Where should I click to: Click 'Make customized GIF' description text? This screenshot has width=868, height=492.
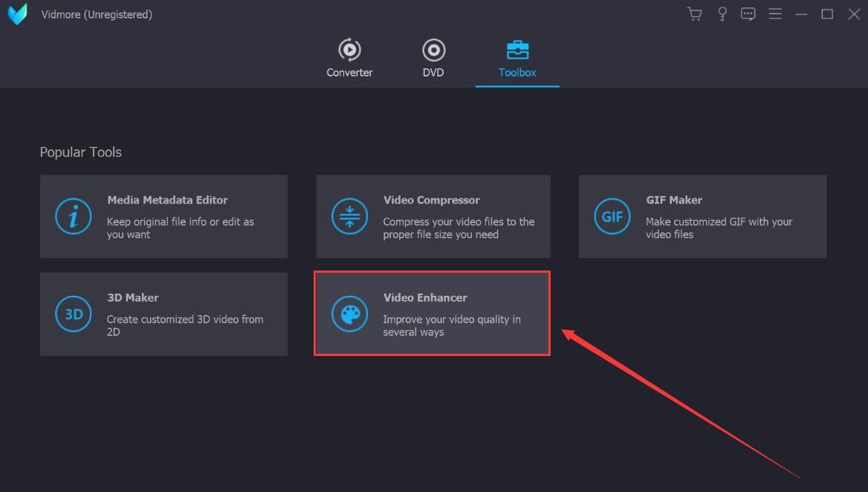719,228
